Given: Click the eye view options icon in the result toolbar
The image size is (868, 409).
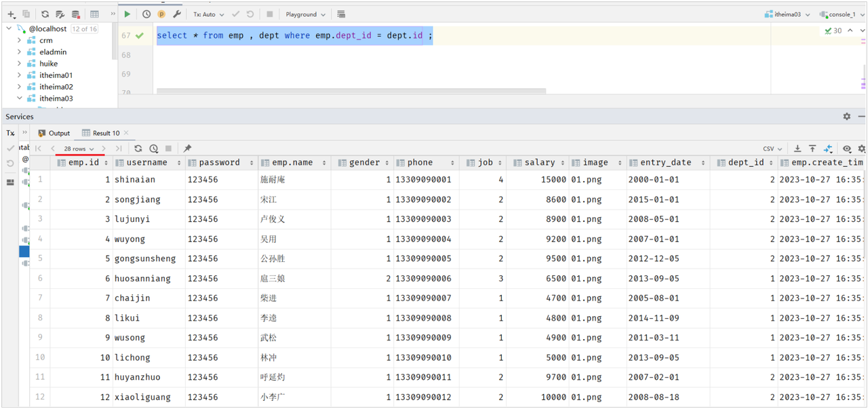Looking at the screenshot, I should click(x=847, y=149).
